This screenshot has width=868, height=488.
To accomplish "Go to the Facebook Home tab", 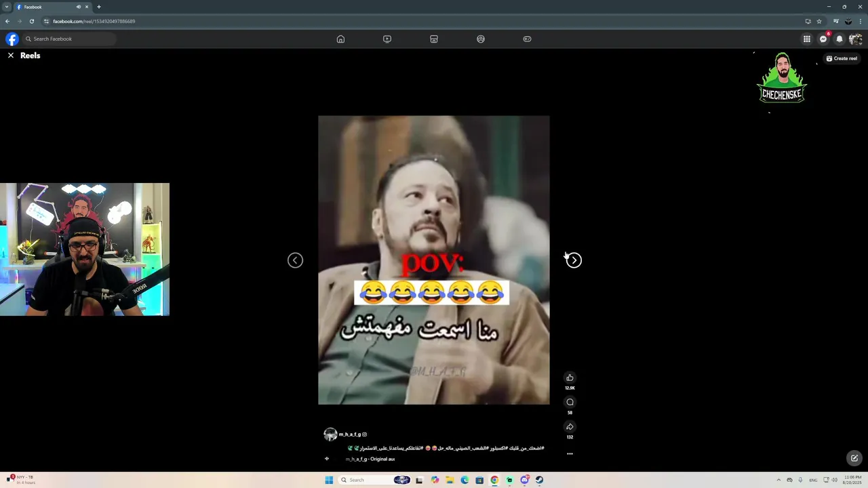I will coord(340,39).
